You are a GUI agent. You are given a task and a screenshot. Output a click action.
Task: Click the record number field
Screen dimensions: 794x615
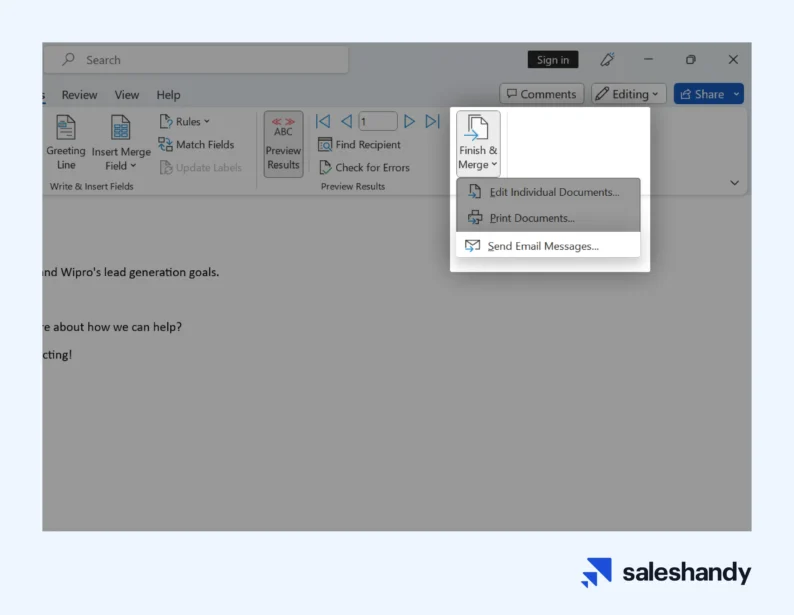pyautogui.click(x=378, y=121)
